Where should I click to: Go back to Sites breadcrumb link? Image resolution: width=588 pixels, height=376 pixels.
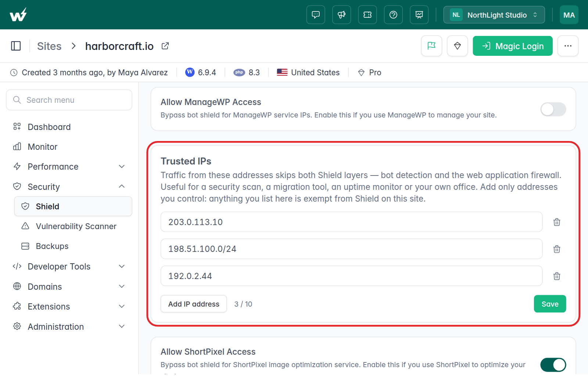[49, 46]
